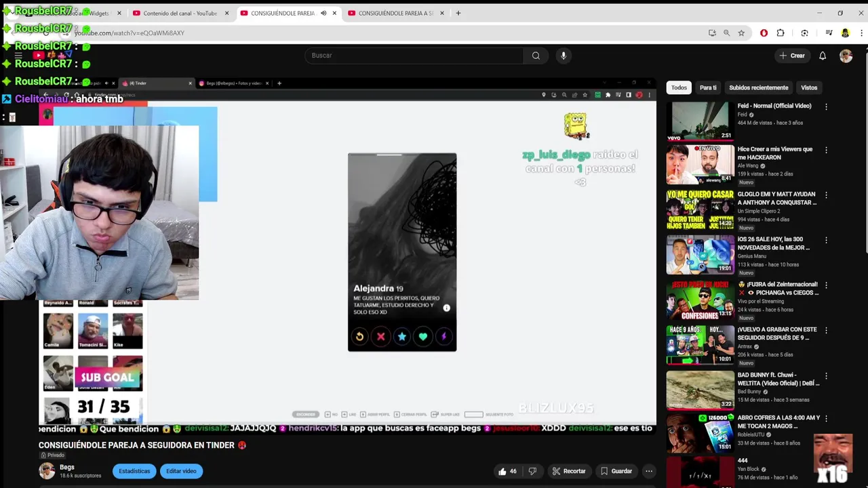Click the Tinder Like green heart
The height and width of the screenshot is (488, 868).
click(x=422, y=336)
